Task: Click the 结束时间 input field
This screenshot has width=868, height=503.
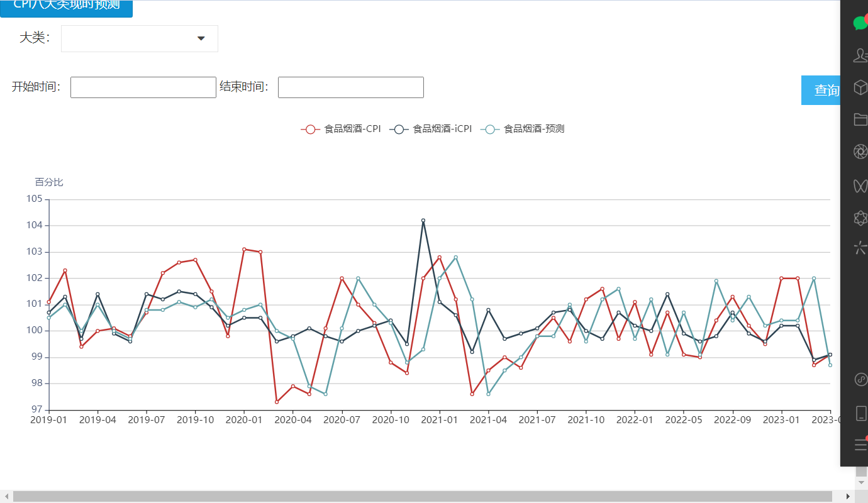Action: [x=351, y=87]
